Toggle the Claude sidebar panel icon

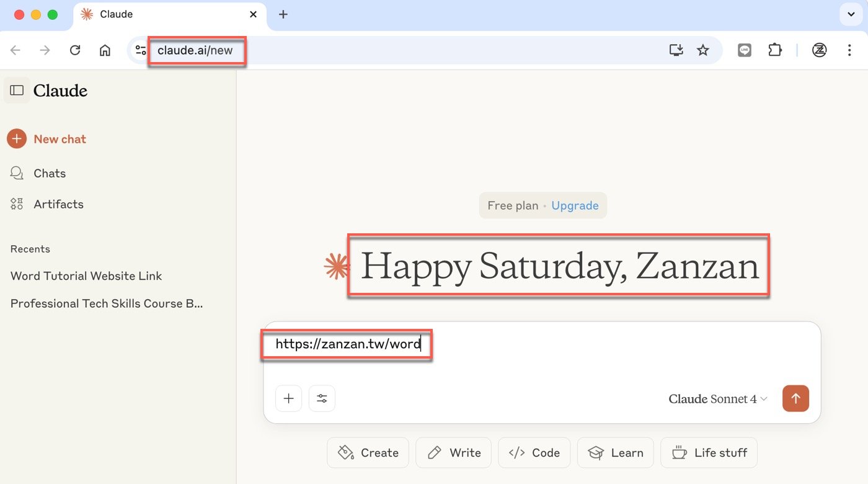point(17,91)
